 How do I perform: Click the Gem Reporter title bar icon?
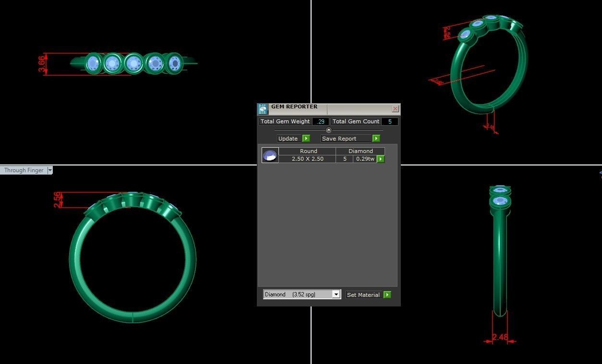tap(262, 109)
